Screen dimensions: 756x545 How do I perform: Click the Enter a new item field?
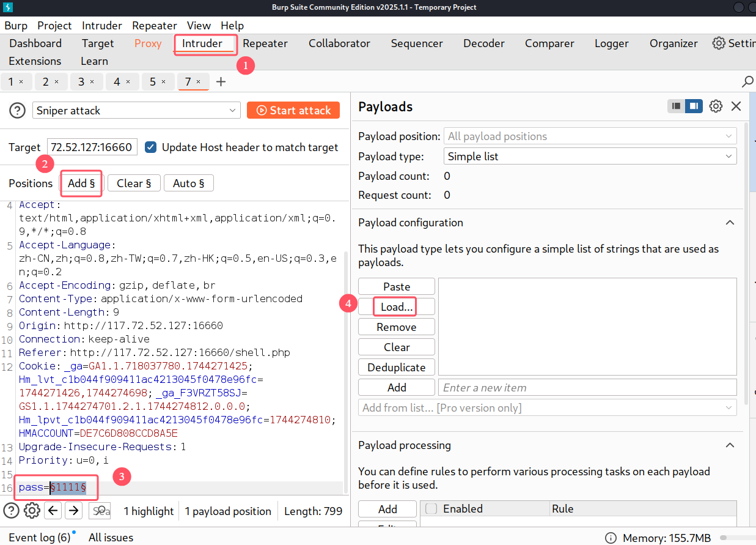587,388
